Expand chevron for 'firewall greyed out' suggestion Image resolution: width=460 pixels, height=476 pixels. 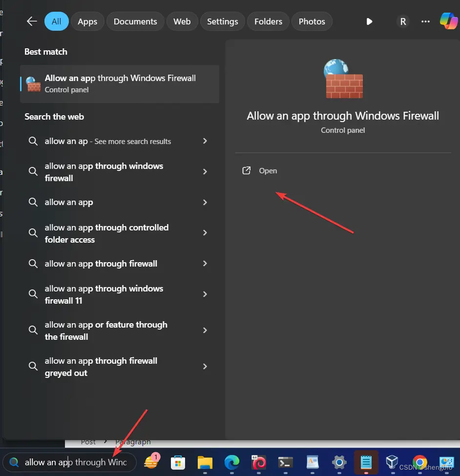205,367
